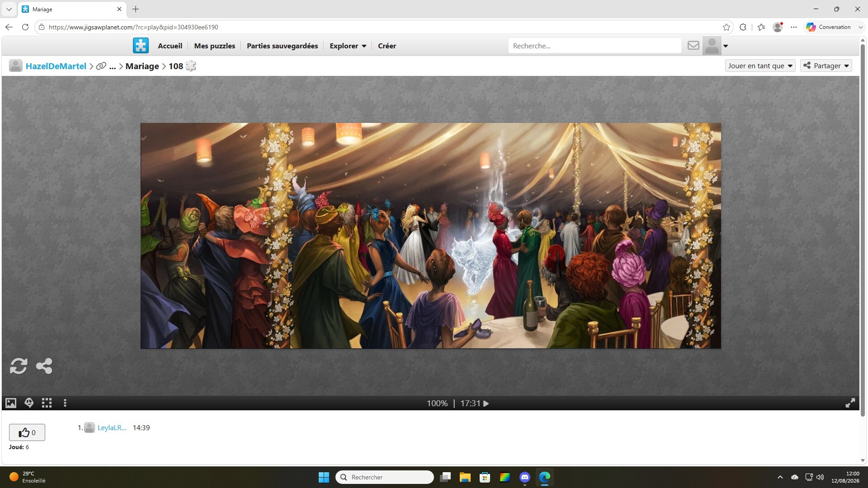Open the browser profile icon

(x=778, y=27)
